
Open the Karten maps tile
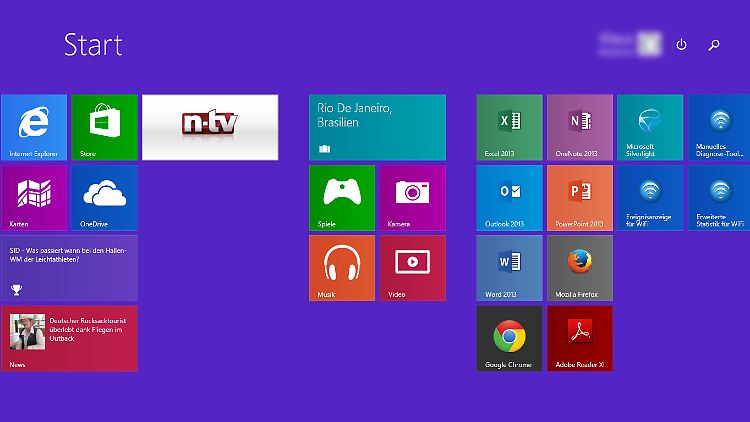(34, 198)
